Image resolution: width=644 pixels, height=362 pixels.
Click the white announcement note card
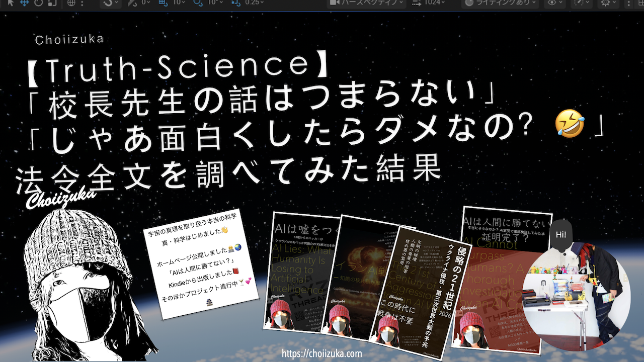click(201, 264)
